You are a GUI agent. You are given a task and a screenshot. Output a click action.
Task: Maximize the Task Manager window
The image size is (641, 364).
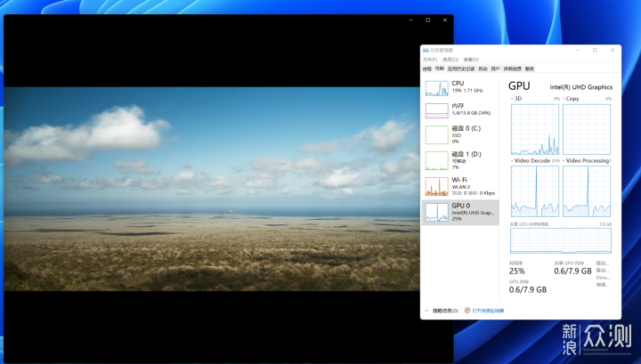point(595,50)
